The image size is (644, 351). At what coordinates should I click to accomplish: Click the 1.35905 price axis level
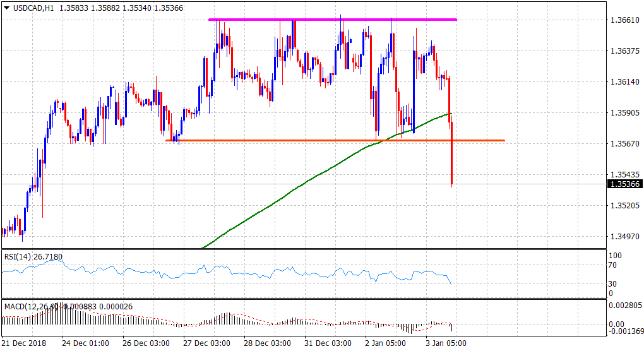pyautogui.click(x=623, y=113)
